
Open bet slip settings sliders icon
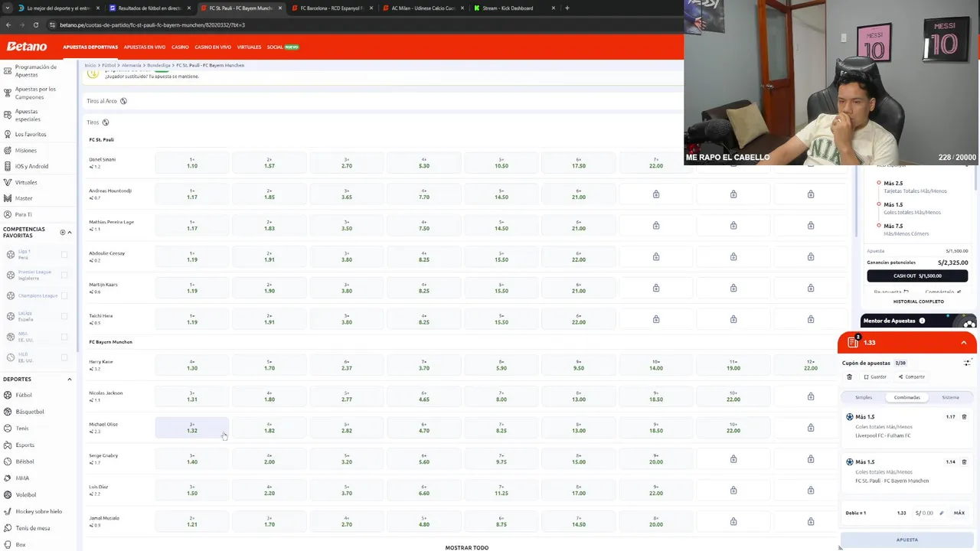tap(967, 363)
